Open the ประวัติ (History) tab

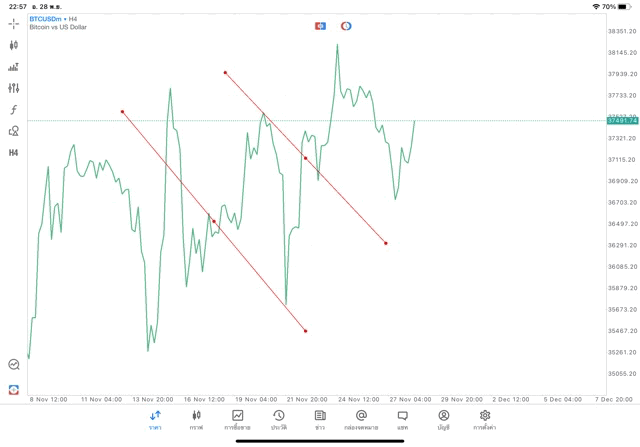pos(279,419)
